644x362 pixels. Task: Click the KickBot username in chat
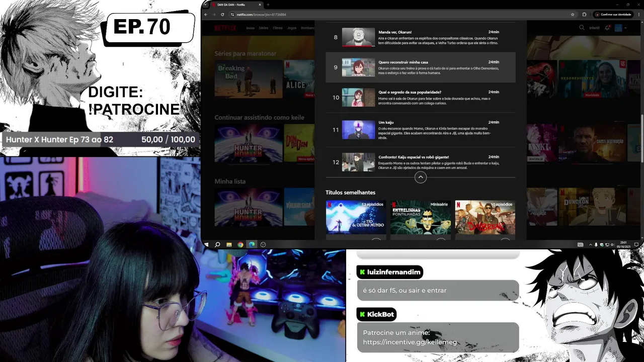[x=380, y=314]
